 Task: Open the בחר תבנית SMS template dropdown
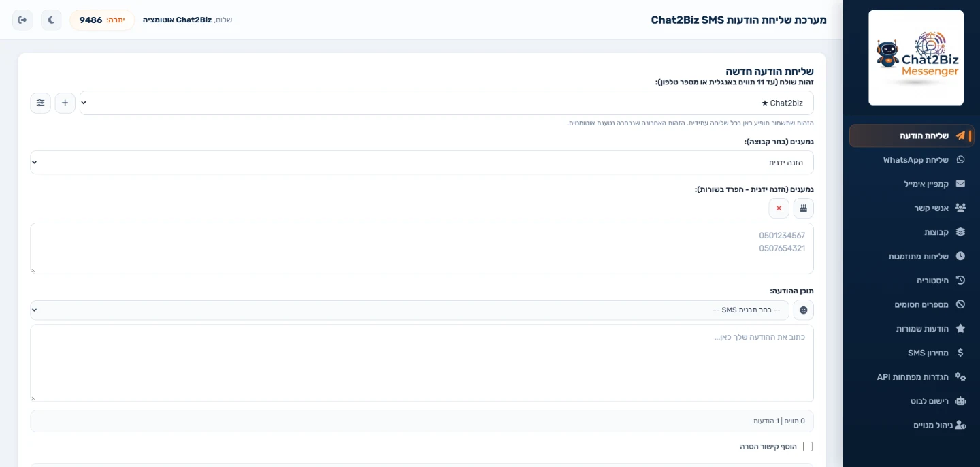[x=410, y=310]
